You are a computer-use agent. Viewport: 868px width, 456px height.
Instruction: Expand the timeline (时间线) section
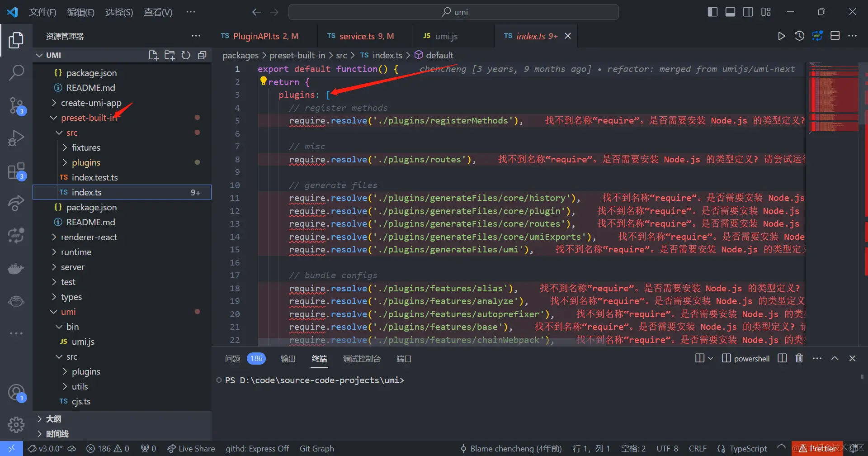point(57,434)
